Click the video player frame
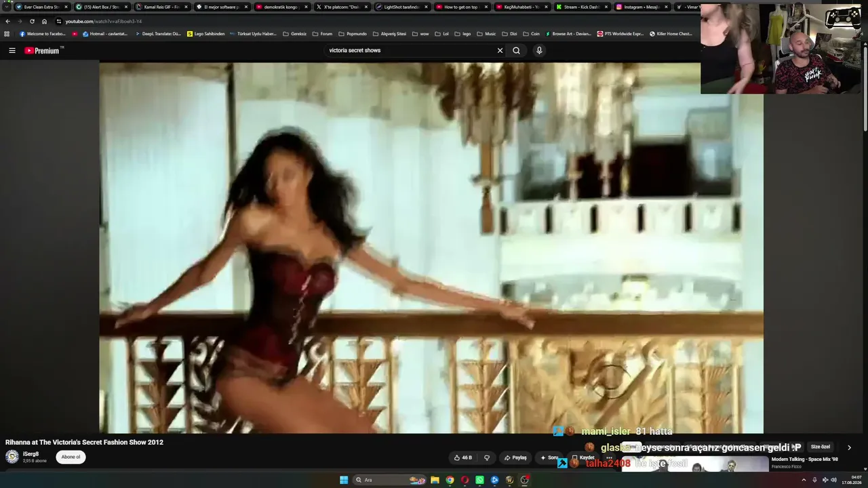Viewport: 868px width, 488px height. click(x=431, y=248)
